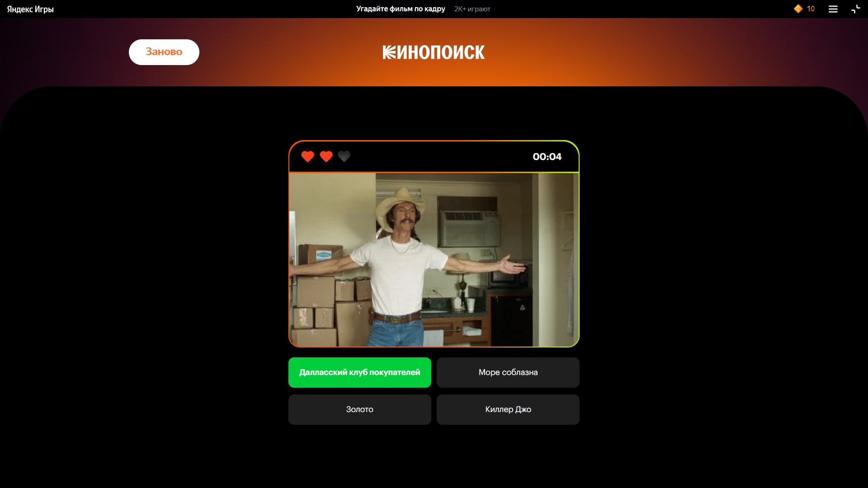The height and width of the screenshot is (488, 868).
Task: Select answer Море соблазна
Action: point(508,372)
